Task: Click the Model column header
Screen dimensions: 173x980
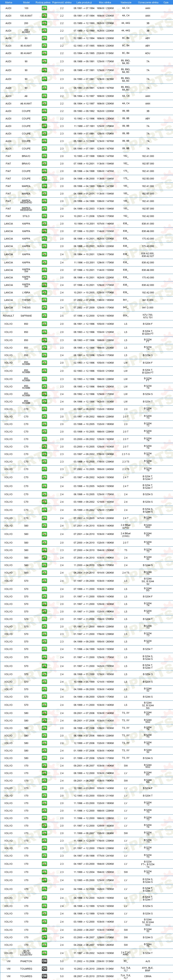Action: [26, 2]
